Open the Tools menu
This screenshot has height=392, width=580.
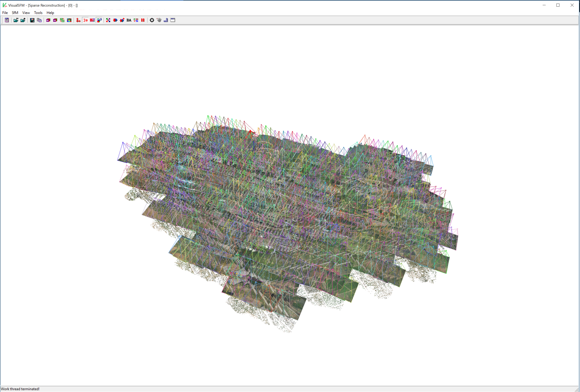click(38, 13)
